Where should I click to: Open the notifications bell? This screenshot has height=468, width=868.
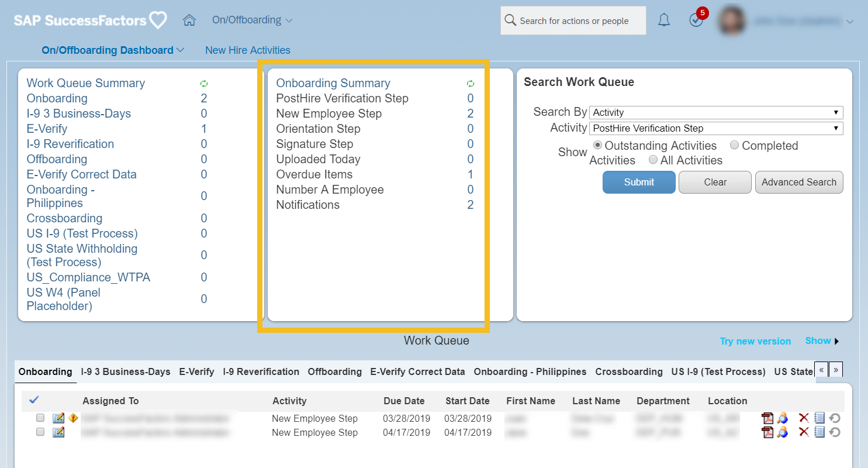(x=664, y=20)
